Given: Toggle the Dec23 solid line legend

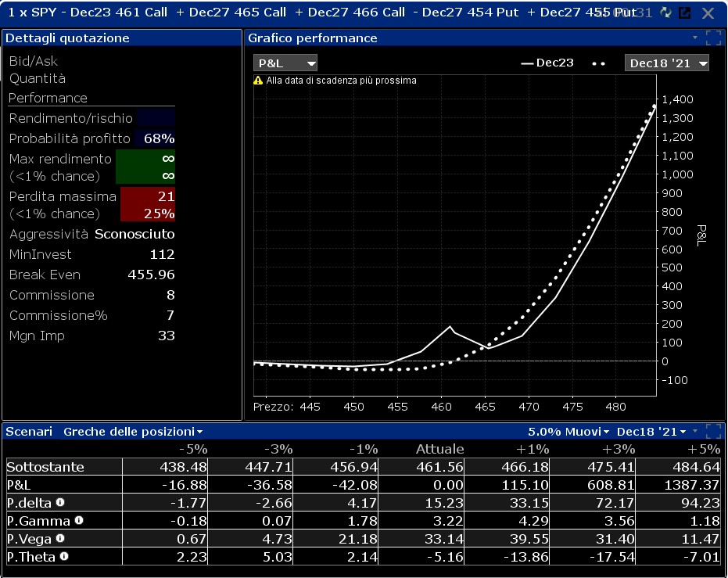Looking at the screenshot, I should [x=547, y=63].
